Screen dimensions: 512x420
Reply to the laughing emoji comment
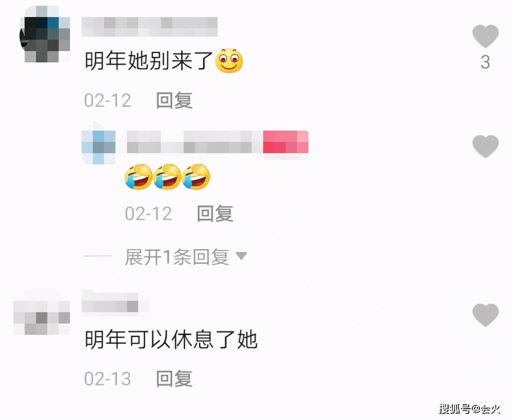(x=215, y=213)
